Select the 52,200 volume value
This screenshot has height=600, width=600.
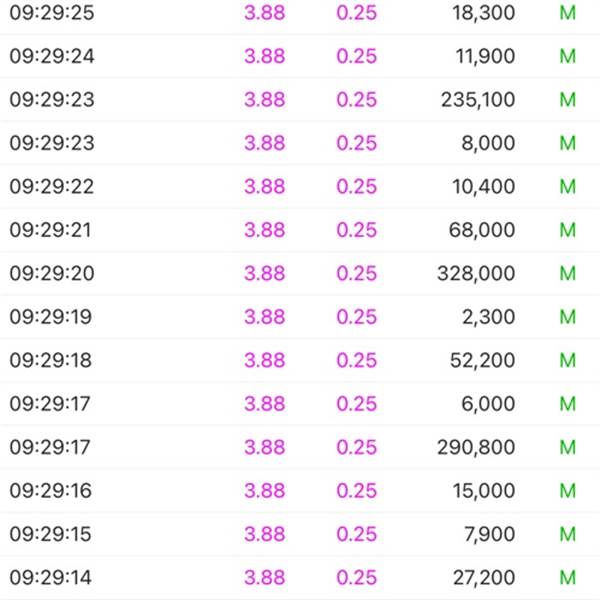[x=483, y=360]
